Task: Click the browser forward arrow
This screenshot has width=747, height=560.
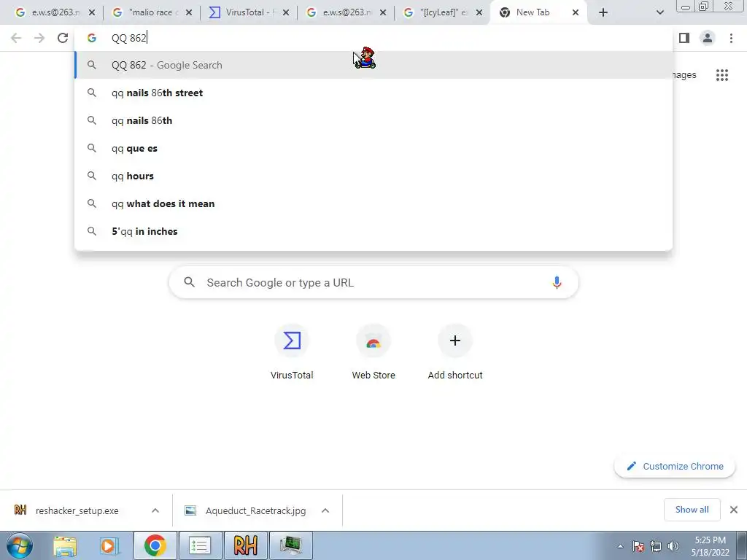Action: 39,38
